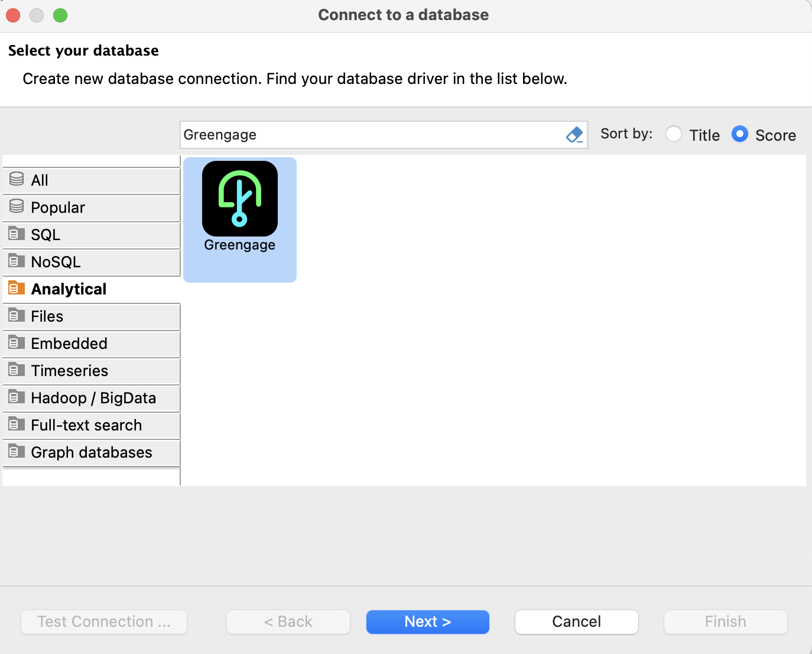Click the Next button to proceed
The width and height of the screenshot is (812, 654).
(x=428, y=621)
